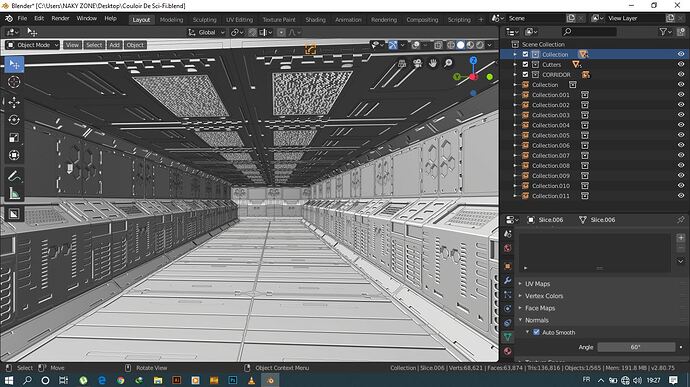Select the Scale tool

pyautogui.click(x=14, y=137)
